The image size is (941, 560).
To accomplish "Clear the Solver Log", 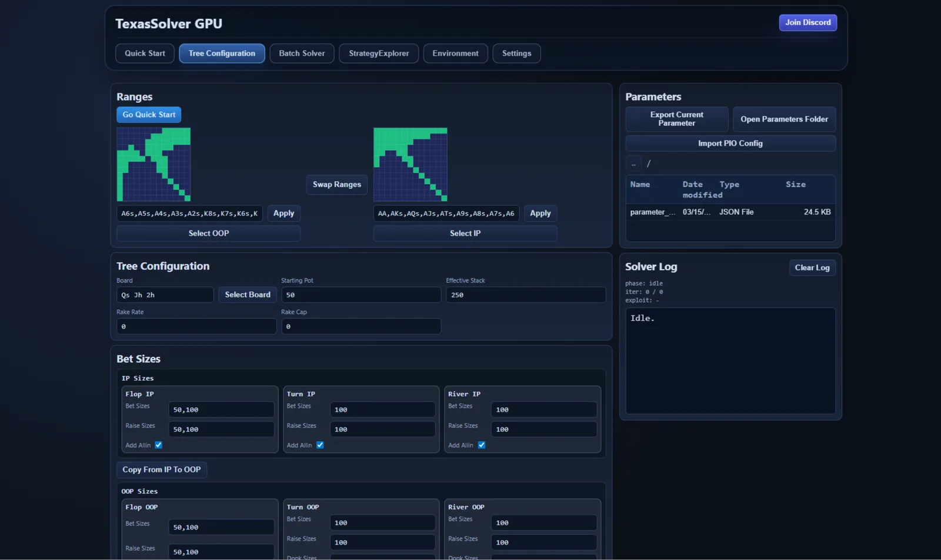I will 812,267.
